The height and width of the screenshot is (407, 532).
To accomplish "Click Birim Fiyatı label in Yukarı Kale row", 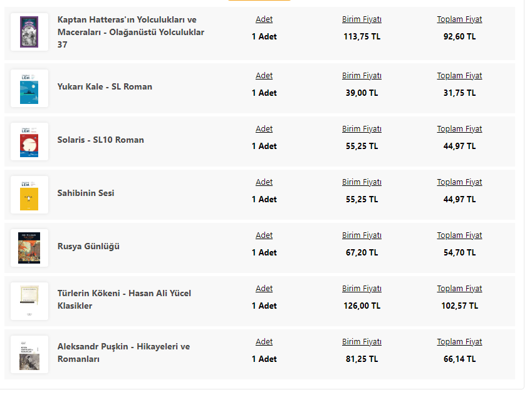I will 362,76.
